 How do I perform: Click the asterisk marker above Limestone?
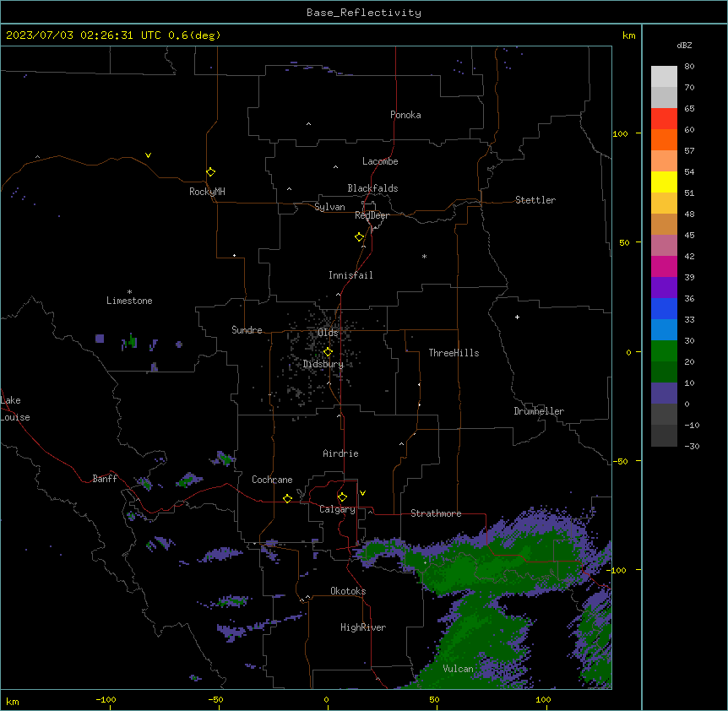click(x=129, y=292)
